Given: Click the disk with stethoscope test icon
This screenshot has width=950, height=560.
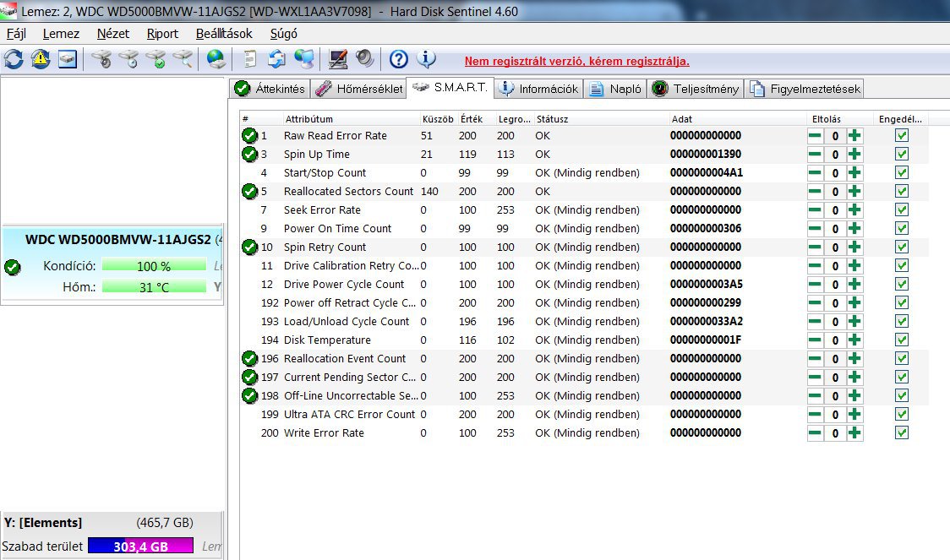Looking at the screenshot, I should pyautogui.click(x=101, y=59).
